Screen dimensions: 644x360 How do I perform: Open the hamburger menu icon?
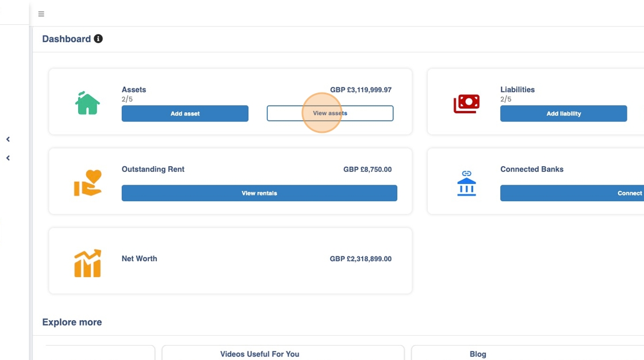click(x=41, y=14)
